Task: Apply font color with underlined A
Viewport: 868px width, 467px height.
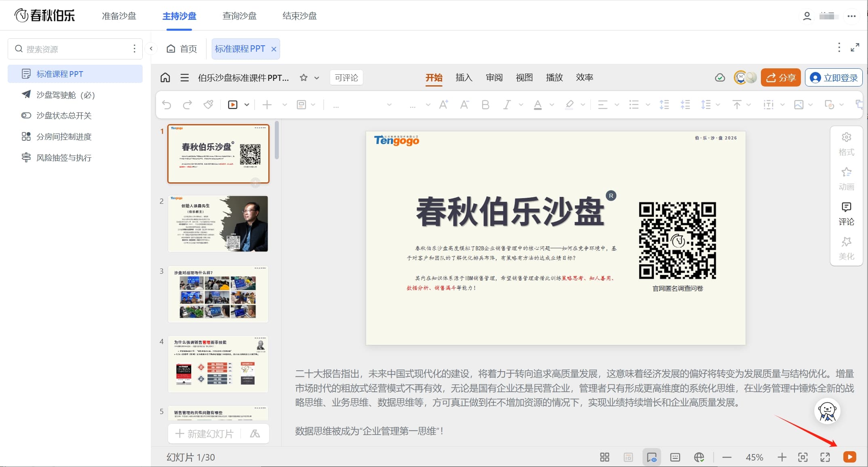Action: (537, 105)
